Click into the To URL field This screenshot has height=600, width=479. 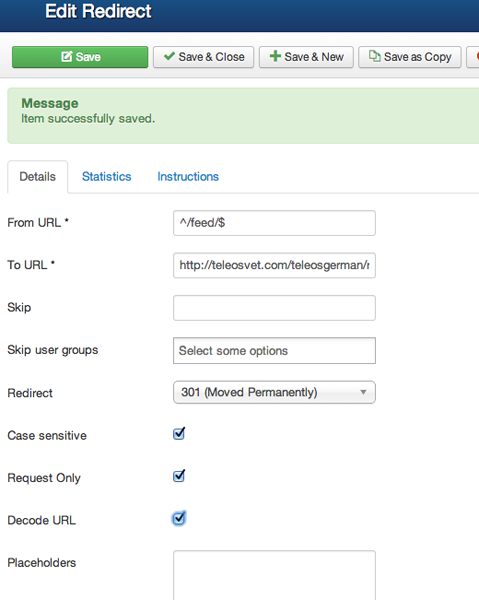(x=274, y=265)
